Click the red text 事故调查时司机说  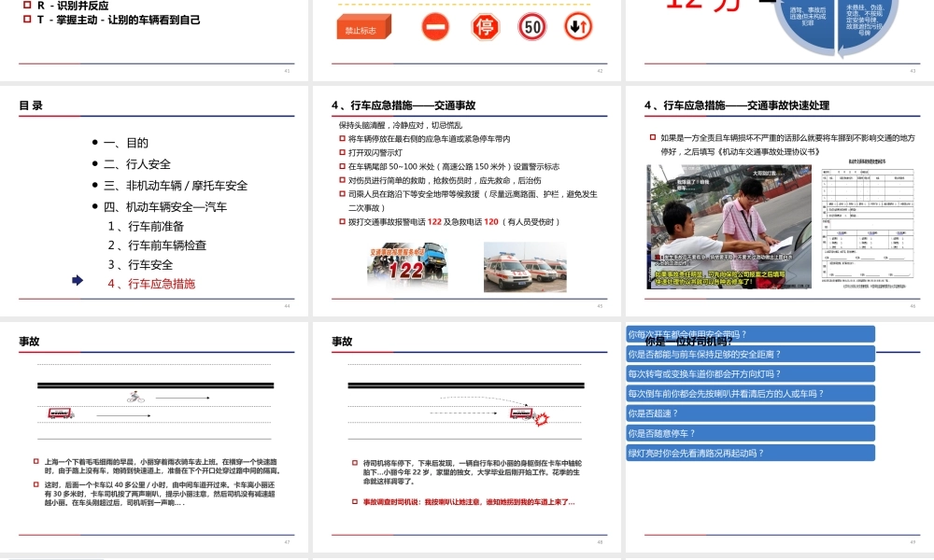click(x=469, y=502)
